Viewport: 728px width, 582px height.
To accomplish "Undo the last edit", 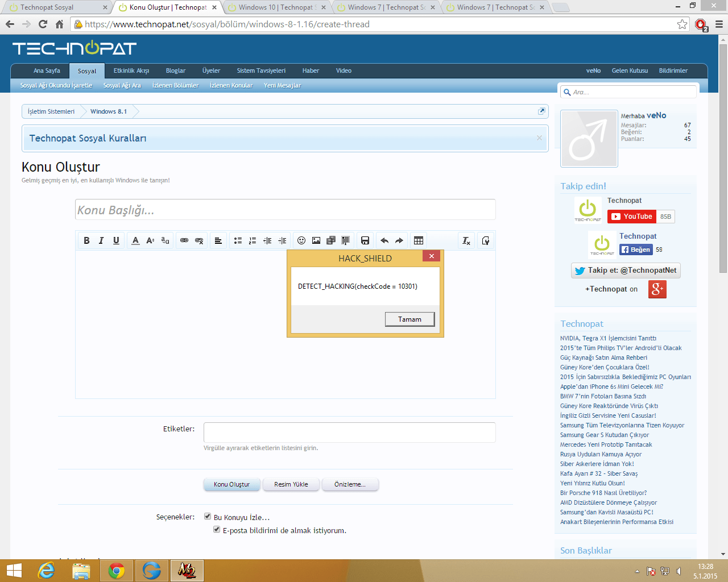I will tap(384, 240).
